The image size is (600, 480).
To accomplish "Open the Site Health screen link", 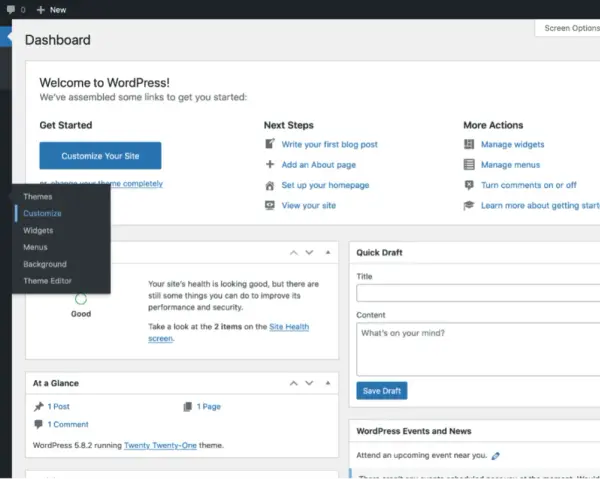I will [x=289, y=327].
